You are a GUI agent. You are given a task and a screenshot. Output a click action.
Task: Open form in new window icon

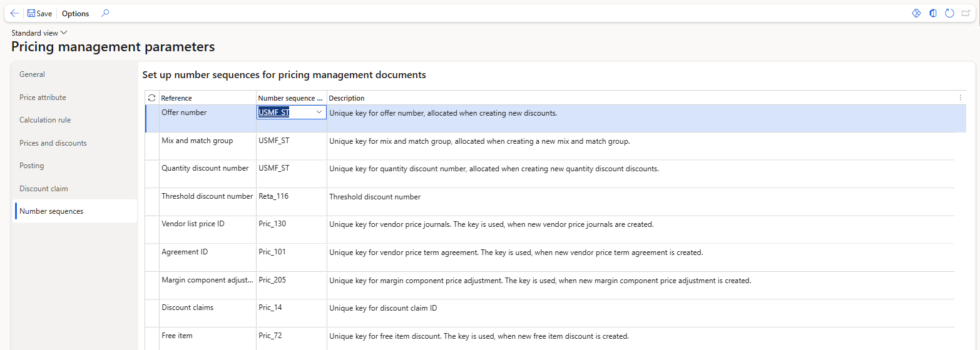pos(966,13)
